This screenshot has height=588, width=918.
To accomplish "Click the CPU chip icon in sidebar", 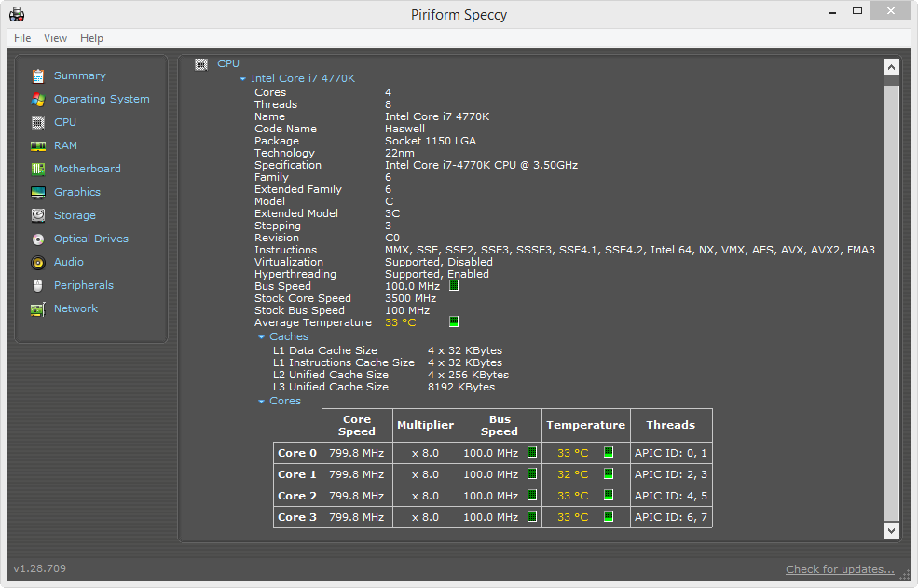I will point(38,123).
